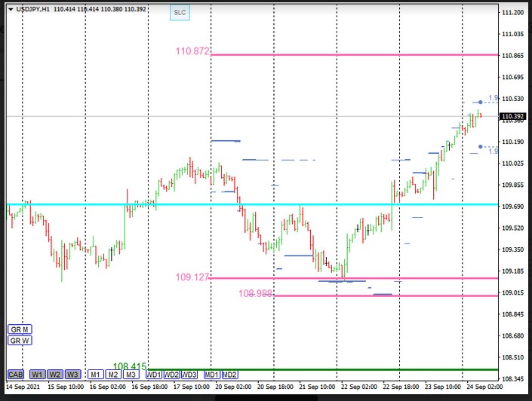Click the SLC button at chart top

179,13
